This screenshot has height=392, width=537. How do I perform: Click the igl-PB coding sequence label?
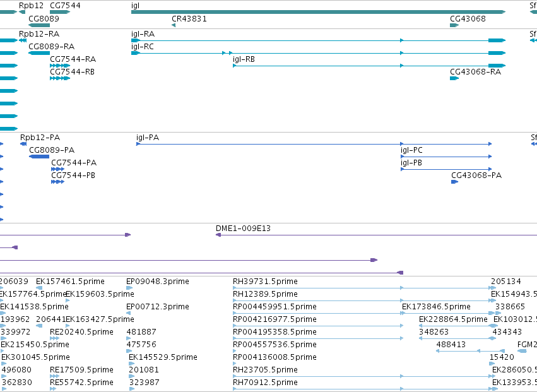(411, 162)
